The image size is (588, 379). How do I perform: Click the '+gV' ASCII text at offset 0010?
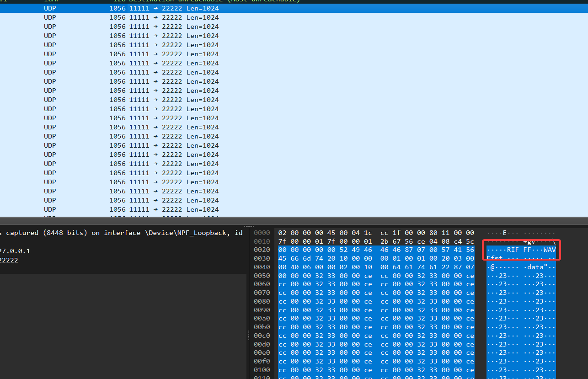(529, 241)
